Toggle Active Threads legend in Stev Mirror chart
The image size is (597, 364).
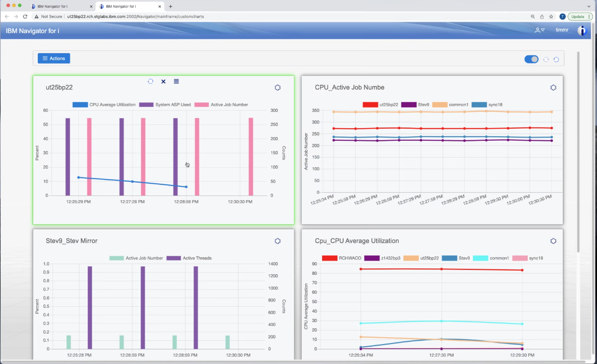click(x=189, y=258)
